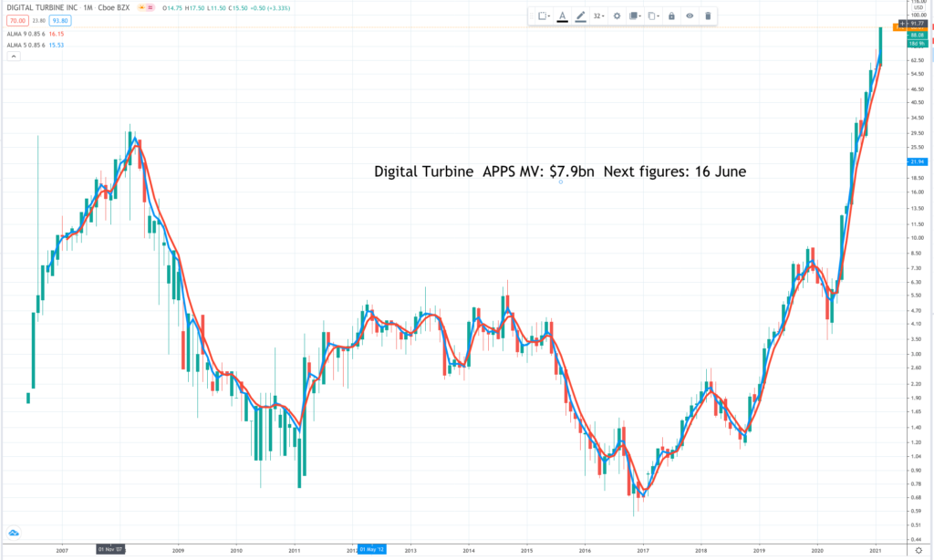
Task: Click the 2017 label on the time axis
Action: pos(643,551)
